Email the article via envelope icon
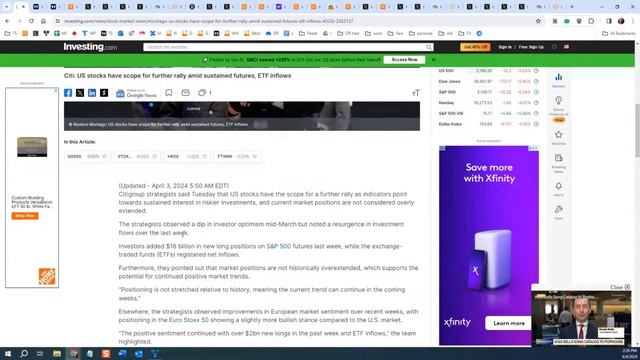 pyautogui.click(x=185, y=93)
